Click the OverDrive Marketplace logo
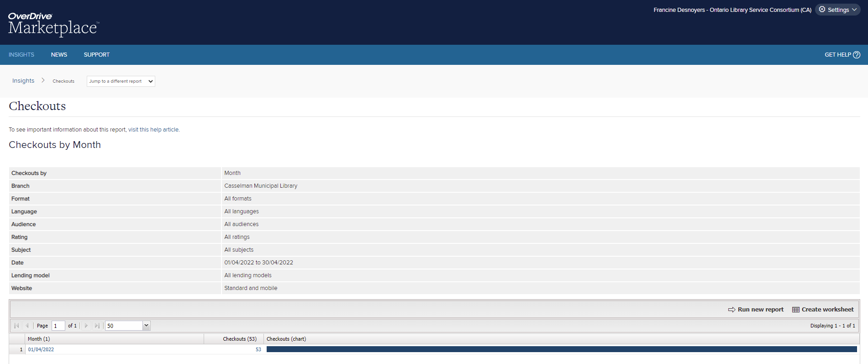The height and width of the screenshot is (364, 868). pyautogui.click(x=53, y=24)
